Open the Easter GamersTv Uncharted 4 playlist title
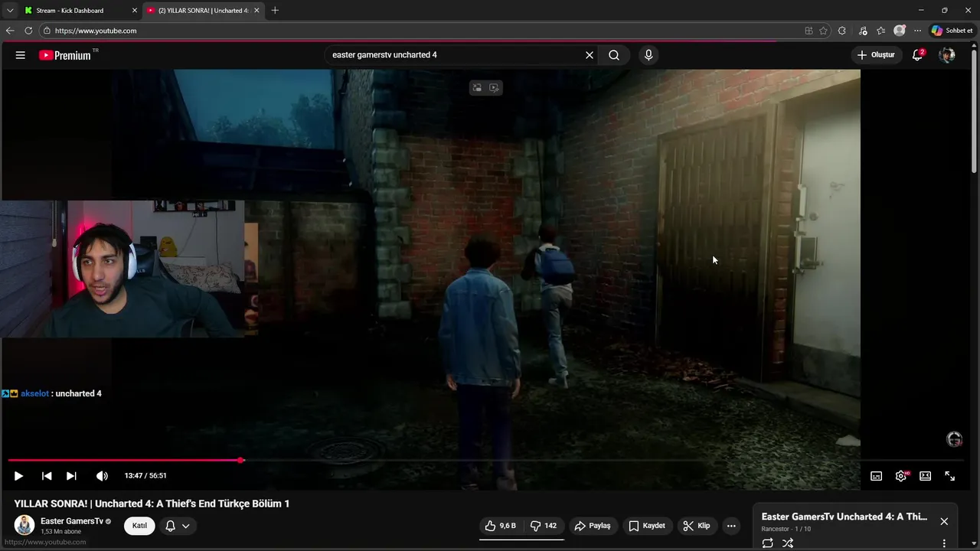This screenshot has width=980, height=551. (844, 517)
